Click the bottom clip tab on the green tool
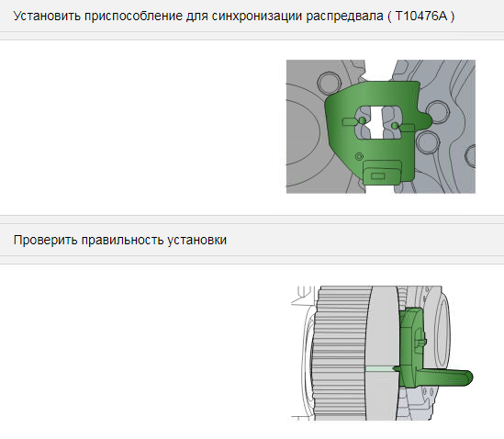Viewport: 504px width, 439px height. [x=382, y=173]
